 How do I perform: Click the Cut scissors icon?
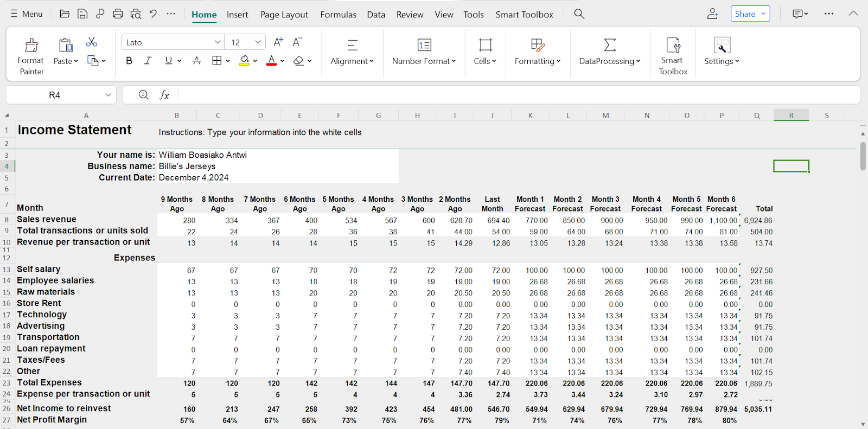[x=92, y=42]
